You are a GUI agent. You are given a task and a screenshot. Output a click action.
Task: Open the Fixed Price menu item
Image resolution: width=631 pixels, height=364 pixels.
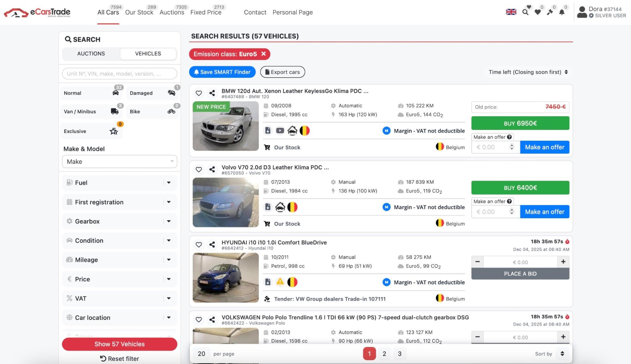tap(205, 12)
